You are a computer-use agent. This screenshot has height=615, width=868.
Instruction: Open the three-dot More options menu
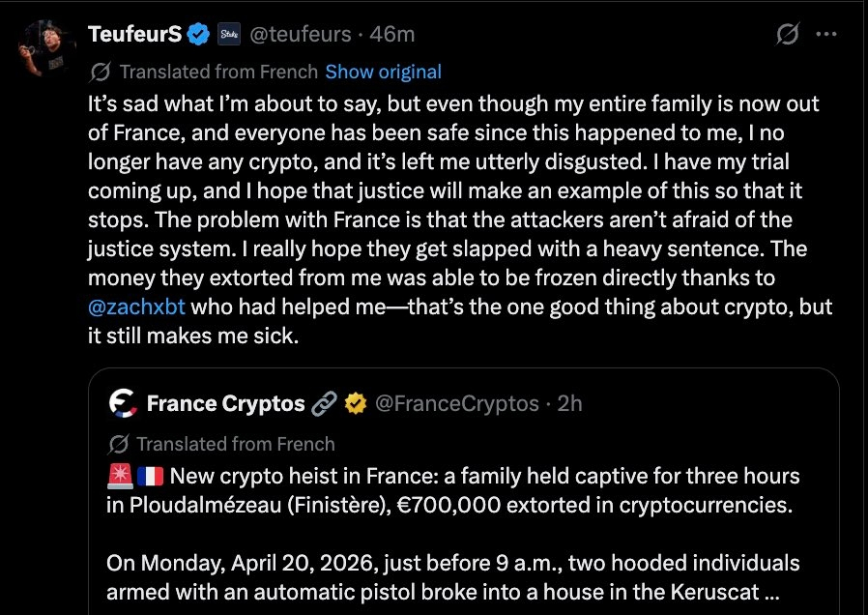click(826, 35)
